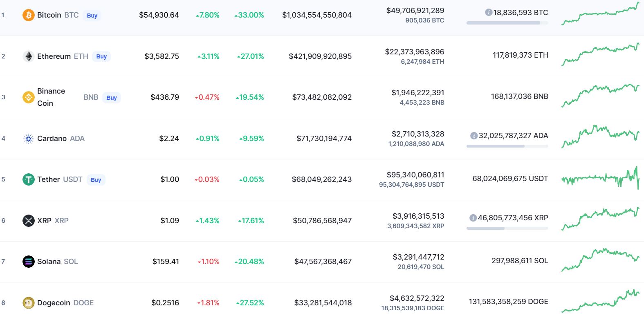Click the Binance Coin logo icon
Viewport: 644px width, 318px height.
click(x=28, y=97)
